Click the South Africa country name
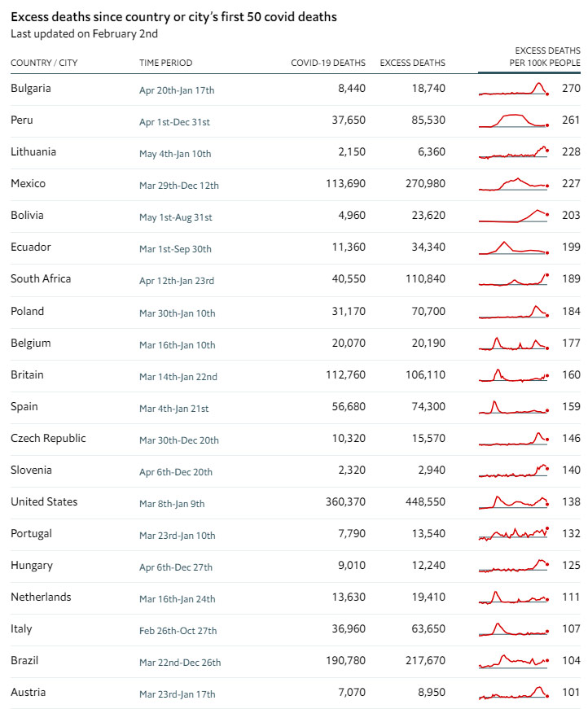 point(41,278)
